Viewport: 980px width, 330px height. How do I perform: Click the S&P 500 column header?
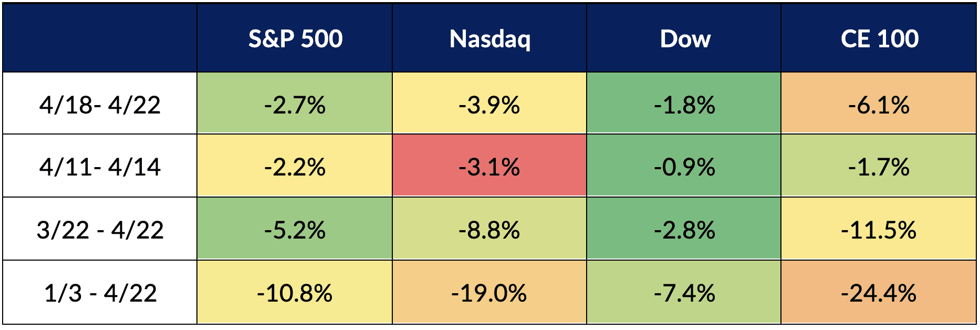coord(295,39)
